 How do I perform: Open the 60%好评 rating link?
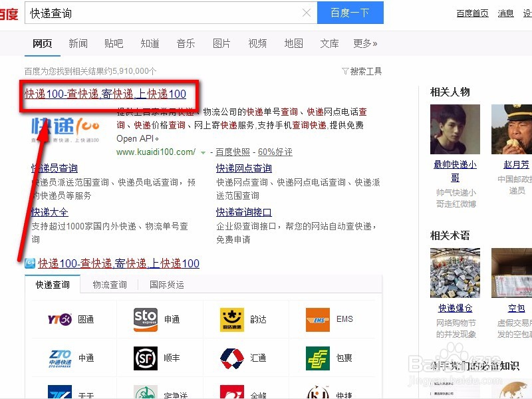(275, 152)
